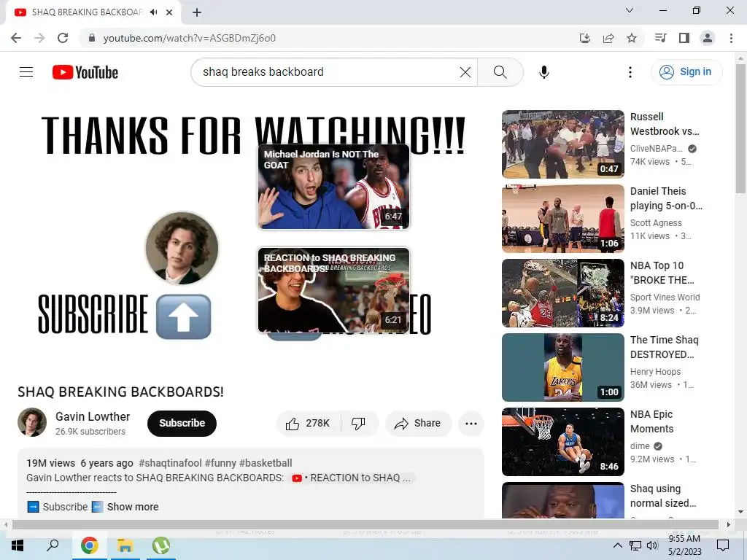Close the SHAQ BREAKING BACKBOARDS tab
The height and width of the screenshot is (560, 747).
coord(169,12)
